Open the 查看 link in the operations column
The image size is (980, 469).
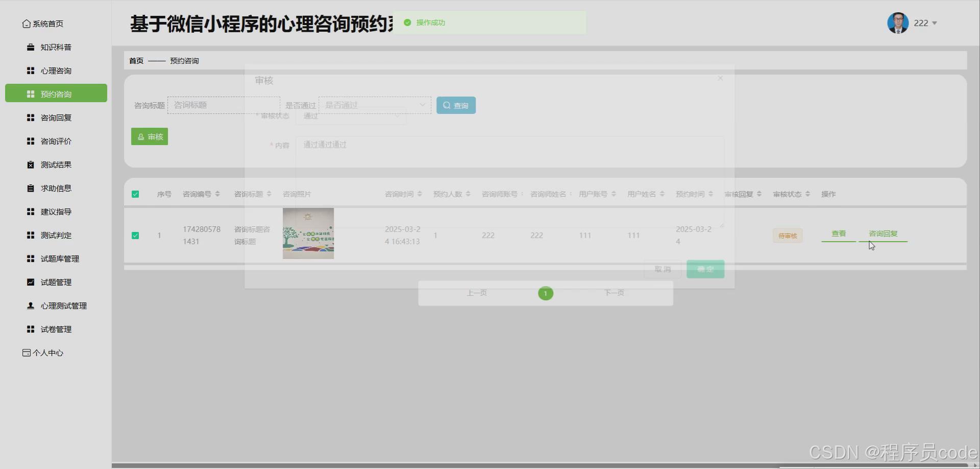pos(838,233)
